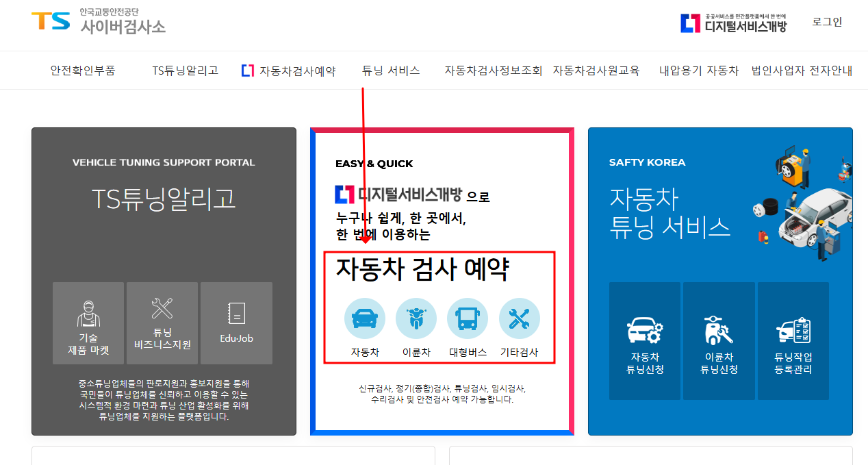
Task: Click the TS 사이버검사소 logo
Action: pyautogui.click(x=98, y=21)
